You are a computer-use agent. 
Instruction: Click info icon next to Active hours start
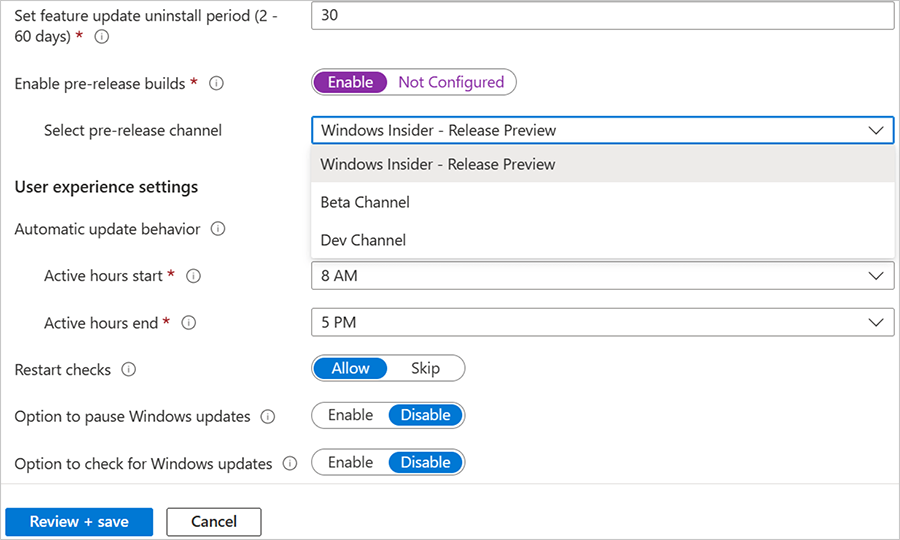point(194,276)
